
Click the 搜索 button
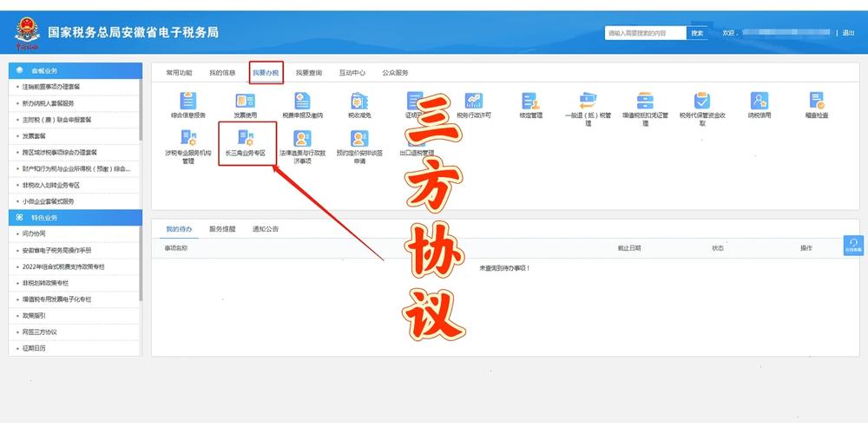point(698,33)
